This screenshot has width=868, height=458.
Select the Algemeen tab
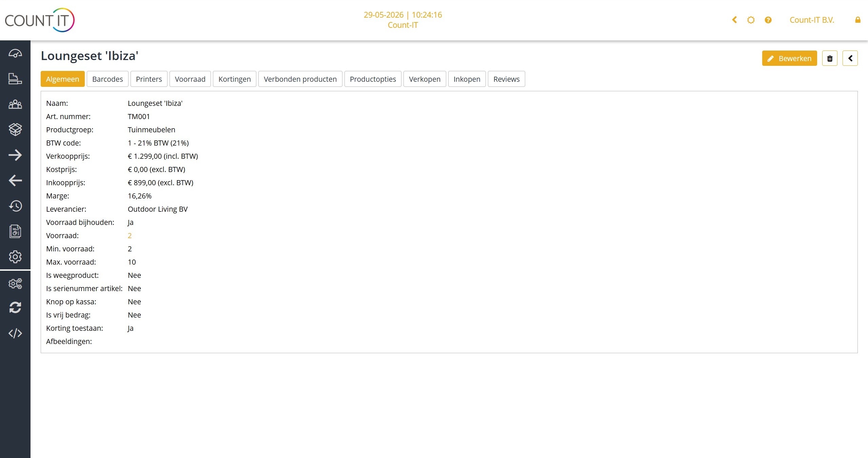point(62,79)
